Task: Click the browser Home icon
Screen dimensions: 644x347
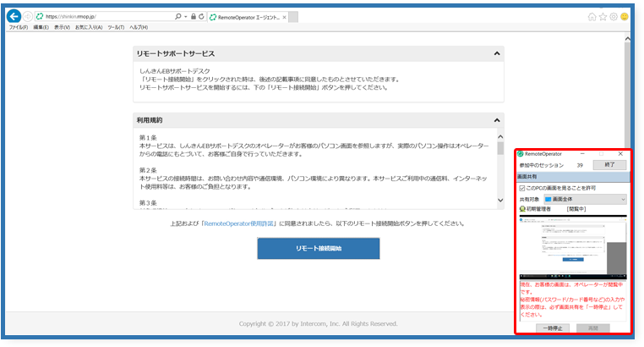Action: (x=592, y=17)
